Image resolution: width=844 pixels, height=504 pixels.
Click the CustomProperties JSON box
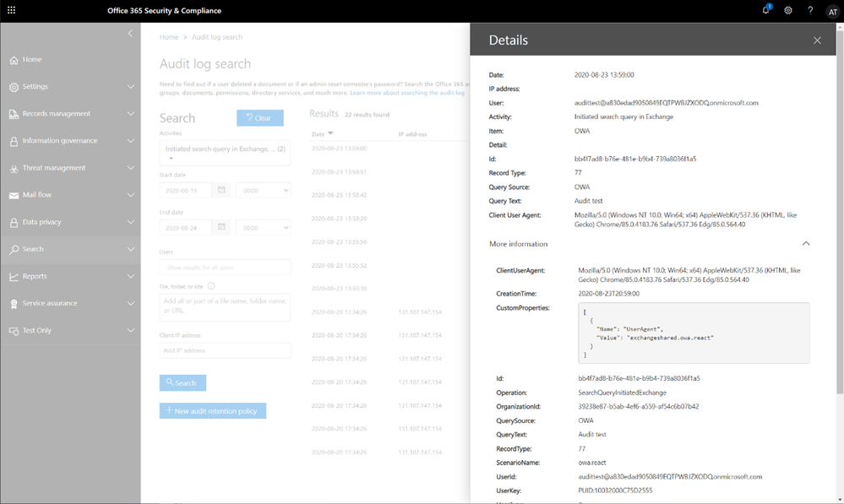pos(694,333)
